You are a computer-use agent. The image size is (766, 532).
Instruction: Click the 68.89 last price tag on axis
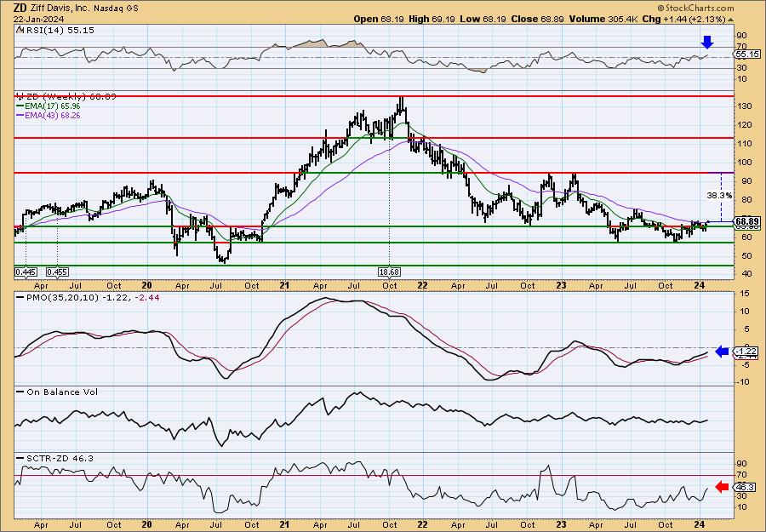746,220
